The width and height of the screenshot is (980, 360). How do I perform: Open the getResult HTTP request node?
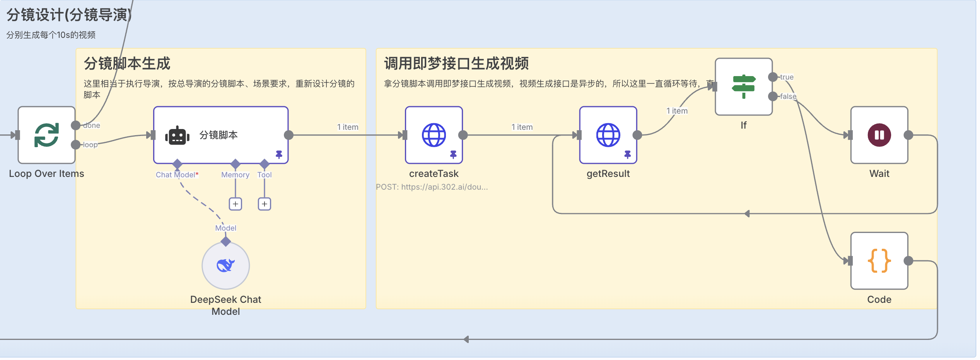(x=608, y=135)
